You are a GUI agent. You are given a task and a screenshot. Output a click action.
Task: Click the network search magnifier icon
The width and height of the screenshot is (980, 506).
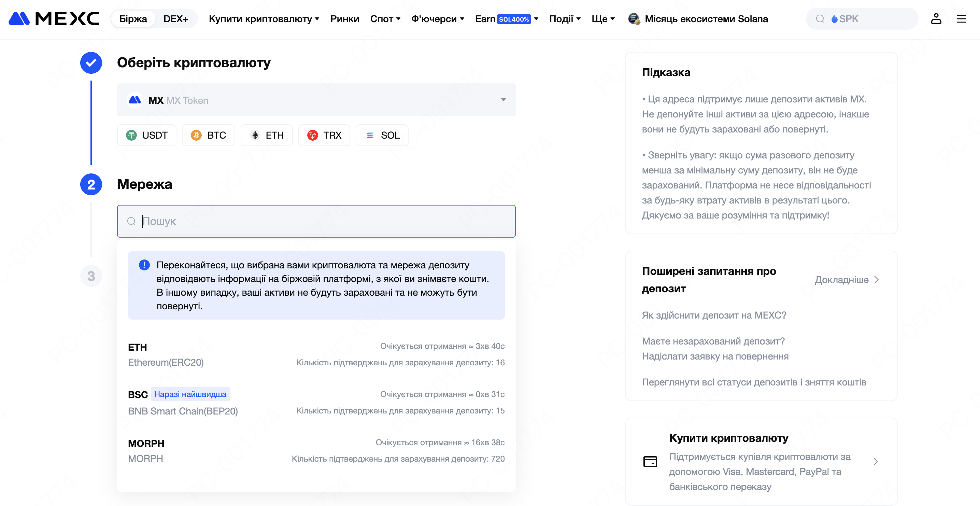[x=132, y=221]
